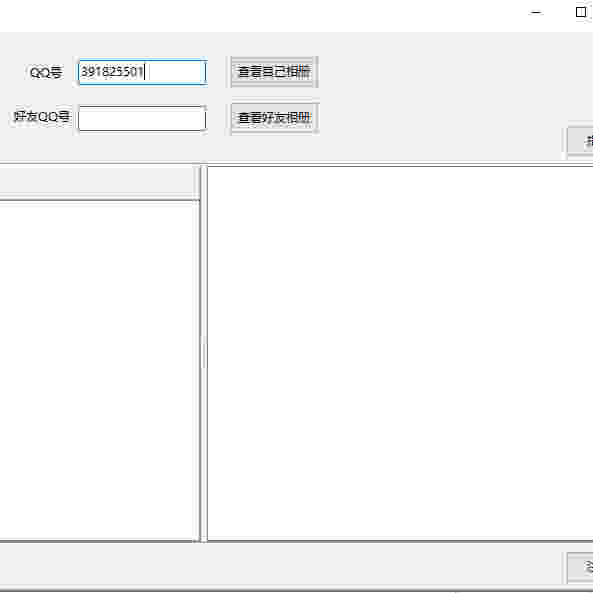The image size is (593, 593).
Task: Click the cut-off button in the bottom bar
Action: click(x=580, y=567)
